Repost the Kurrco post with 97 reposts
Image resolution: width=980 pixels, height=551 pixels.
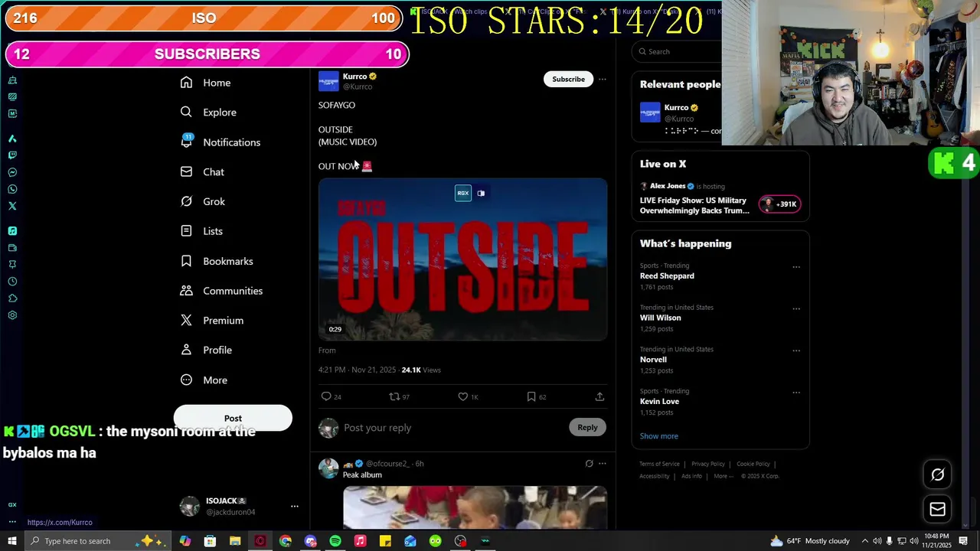[394, 396]
